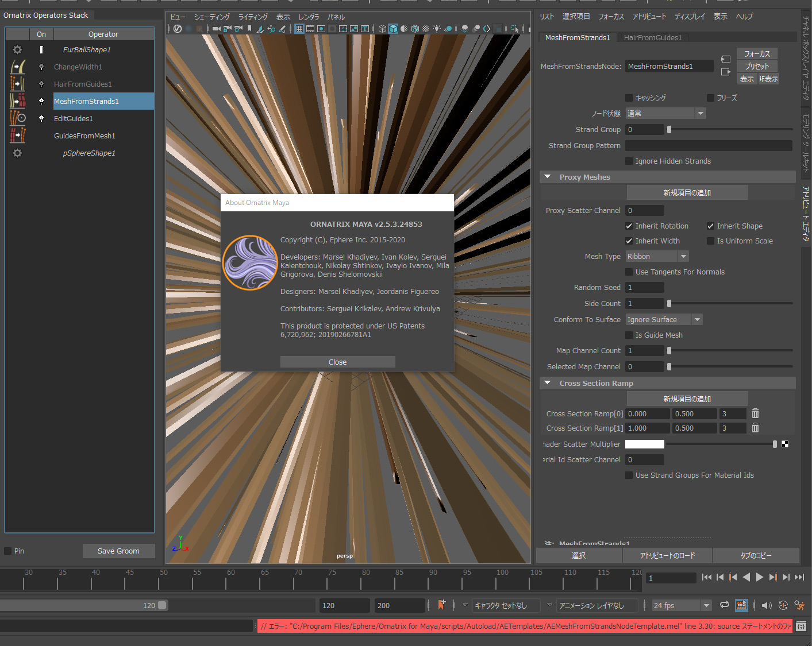Click the GuidesFromMesh1 operator icon
This screenshot has width=812, height=646.
[x=18, y=136]
